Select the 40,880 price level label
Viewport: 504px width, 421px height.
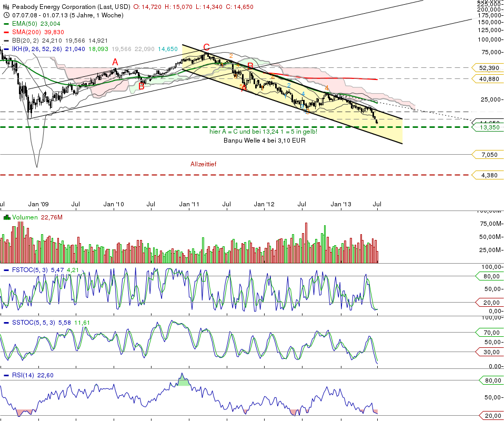point(487,79)
